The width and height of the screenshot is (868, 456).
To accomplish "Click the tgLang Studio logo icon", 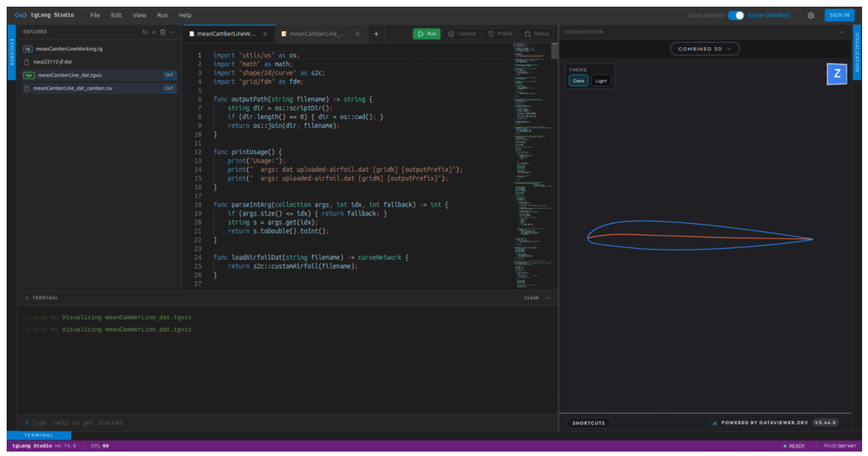I will (20, 15).
